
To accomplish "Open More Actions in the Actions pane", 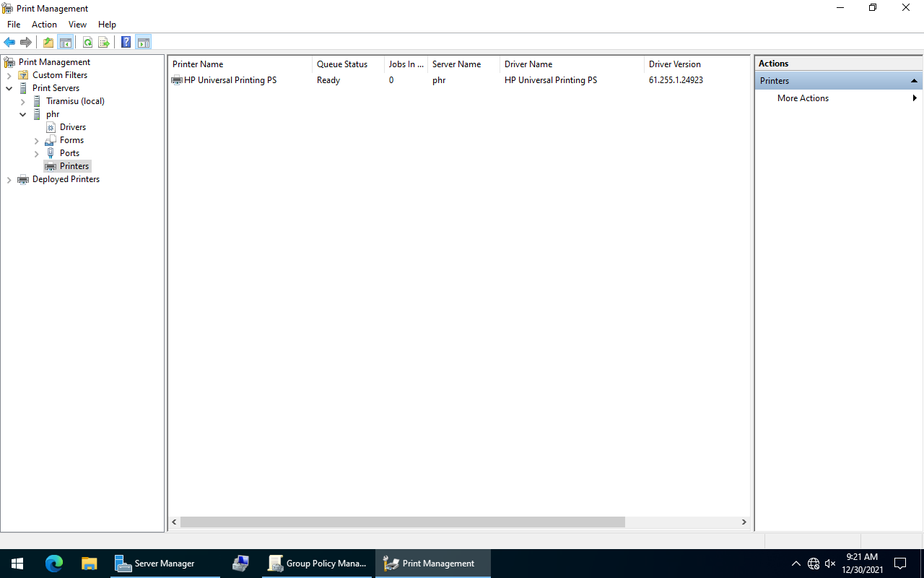I will pos(803,98).
